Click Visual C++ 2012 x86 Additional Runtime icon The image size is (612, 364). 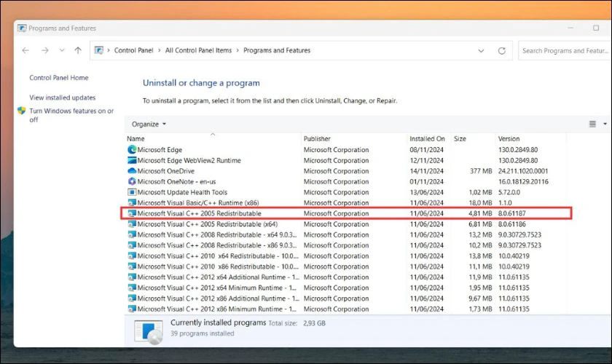(132, 298)
